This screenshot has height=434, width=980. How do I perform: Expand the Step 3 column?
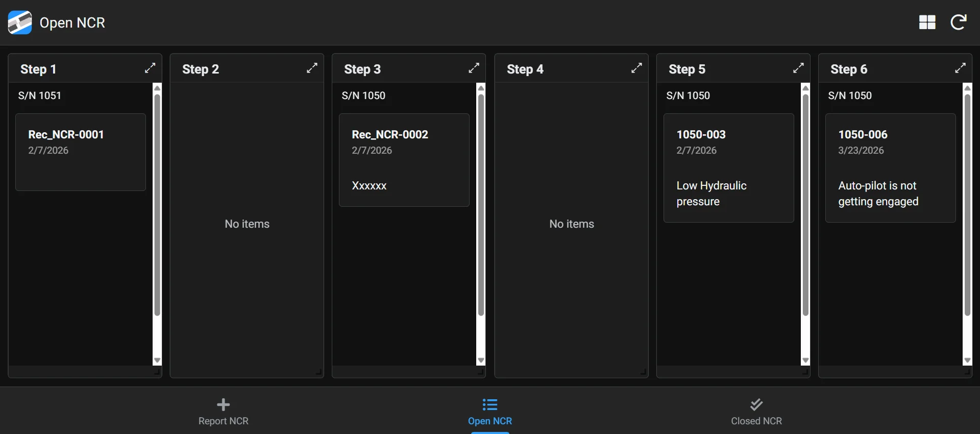pyautogui.click(x=474, y=68)
